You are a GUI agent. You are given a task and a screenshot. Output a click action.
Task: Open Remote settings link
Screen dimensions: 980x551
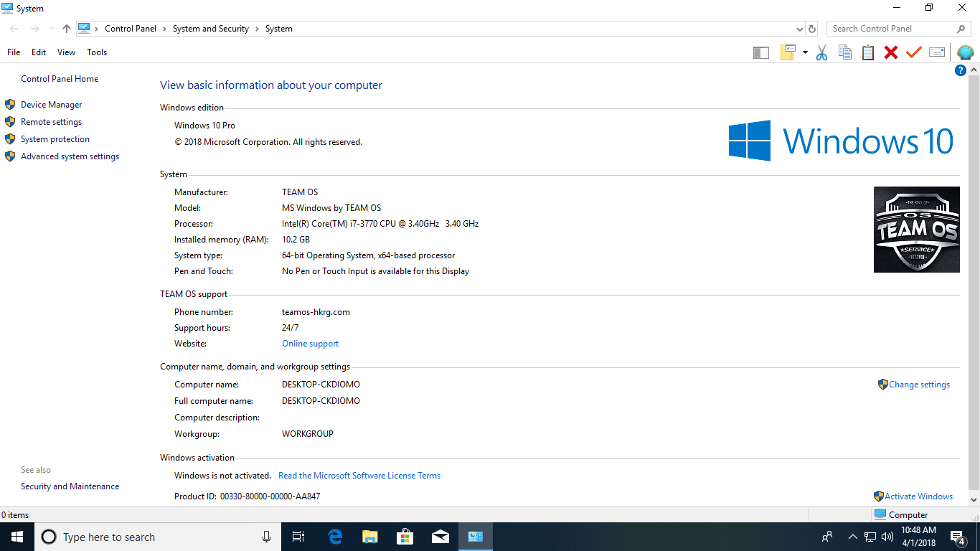[x=51, y=122]
